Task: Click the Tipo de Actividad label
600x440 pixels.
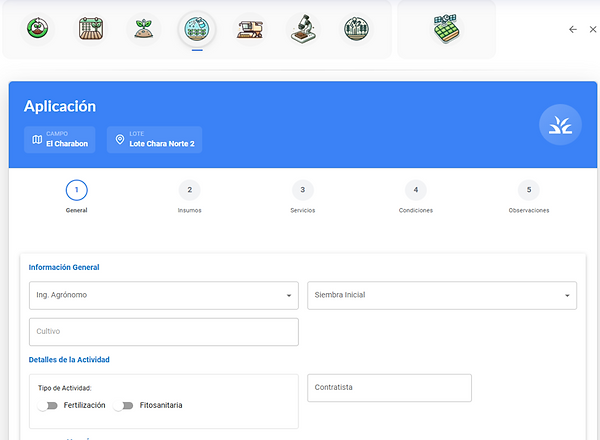Action: 65,388
